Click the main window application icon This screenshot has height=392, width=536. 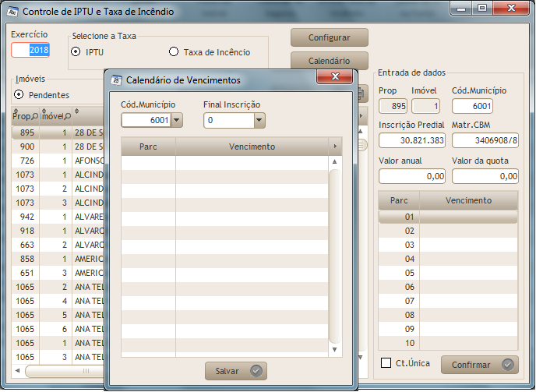12,12
